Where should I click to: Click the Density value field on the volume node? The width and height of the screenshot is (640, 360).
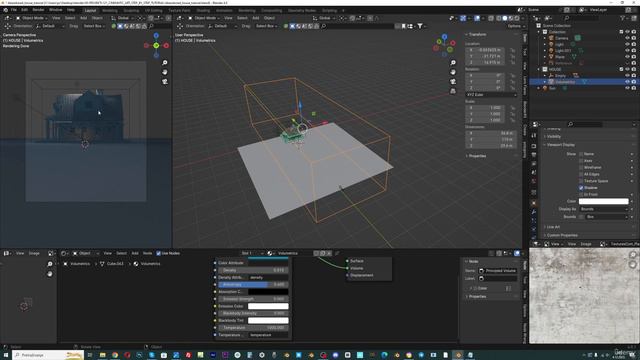(x=253, y=270)
